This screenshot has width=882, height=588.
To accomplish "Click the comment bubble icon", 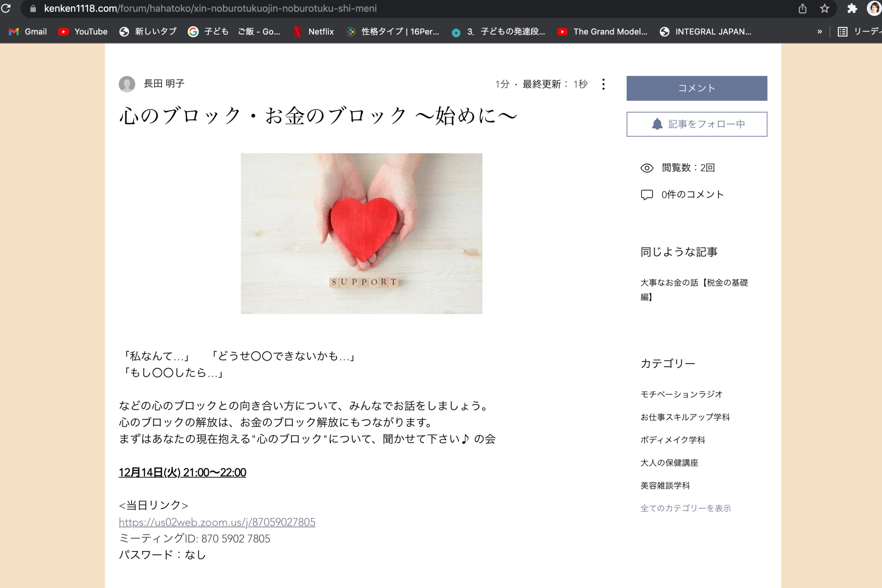I will [x=647, y=194].
